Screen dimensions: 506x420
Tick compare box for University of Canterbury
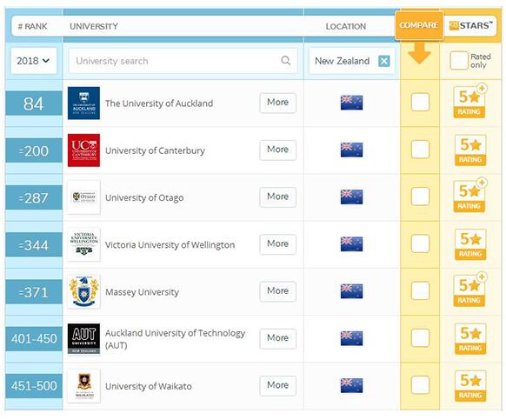point(420,150)
